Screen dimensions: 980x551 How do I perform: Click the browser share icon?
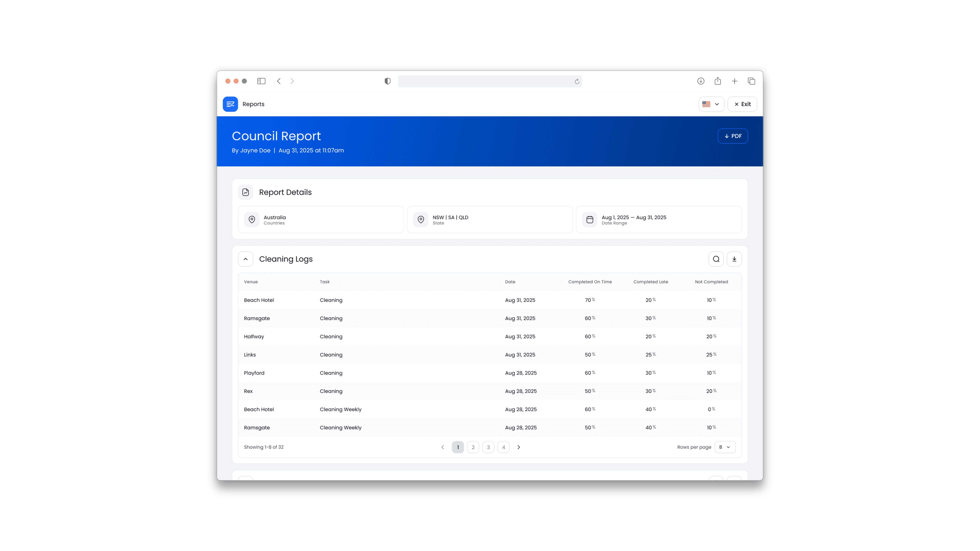click(x=717, y=81)
